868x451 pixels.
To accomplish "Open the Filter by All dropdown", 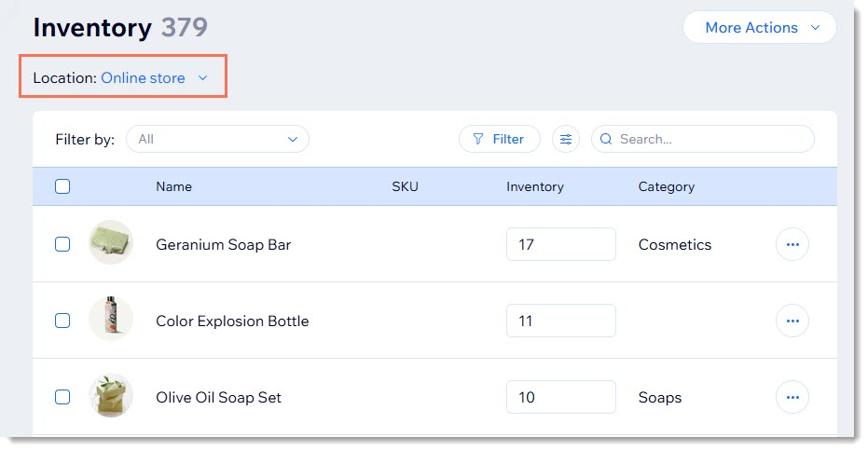I will pos(217,139).
